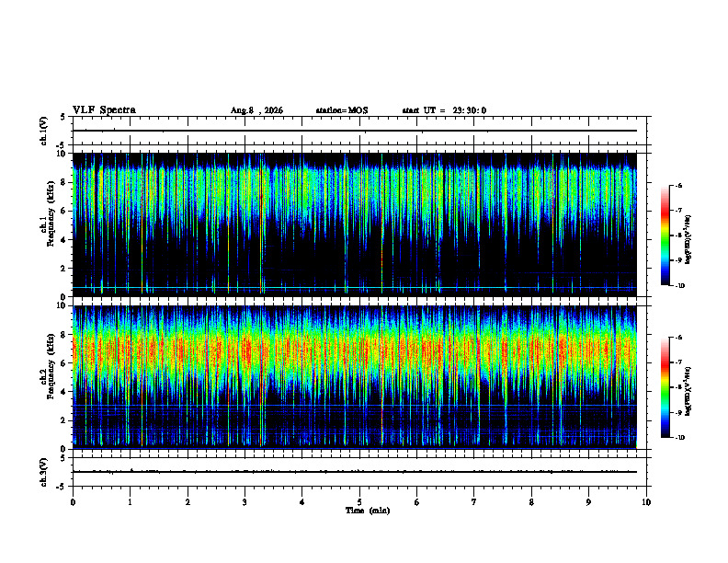Click time axis tick label "3"
This screenshot has height=563, width=728.
click(x=245, y=502)
